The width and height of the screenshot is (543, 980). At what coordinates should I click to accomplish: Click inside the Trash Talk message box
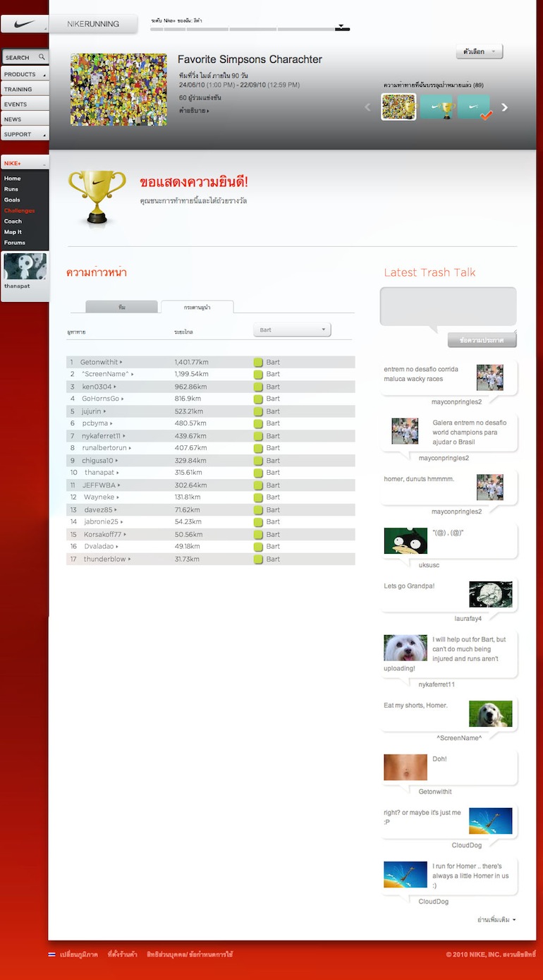448,306
